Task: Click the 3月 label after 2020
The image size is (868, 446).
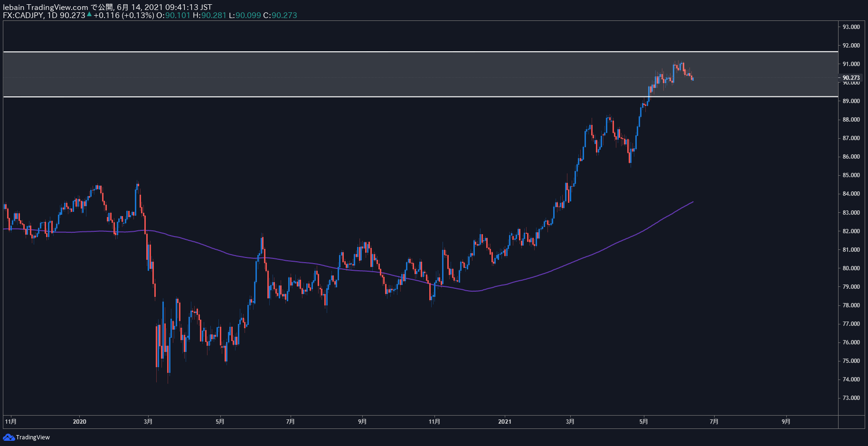Action: tap(148, 422)
